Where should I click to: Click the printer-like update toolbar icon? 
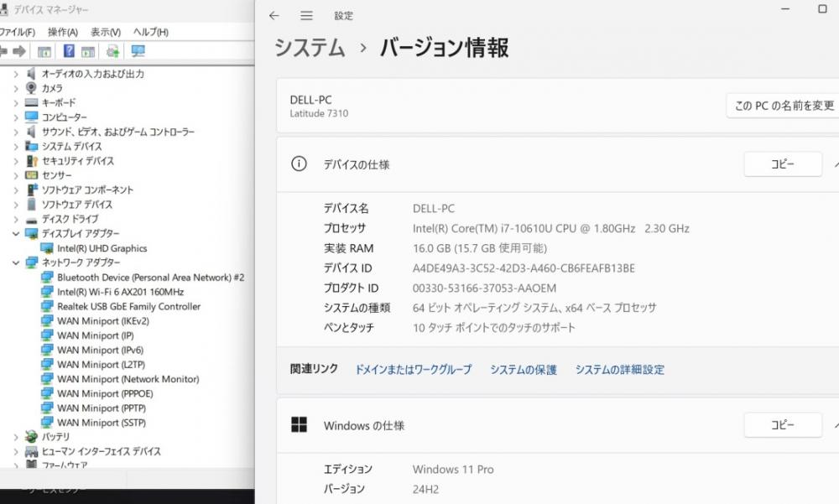click(x=112, y=51)
